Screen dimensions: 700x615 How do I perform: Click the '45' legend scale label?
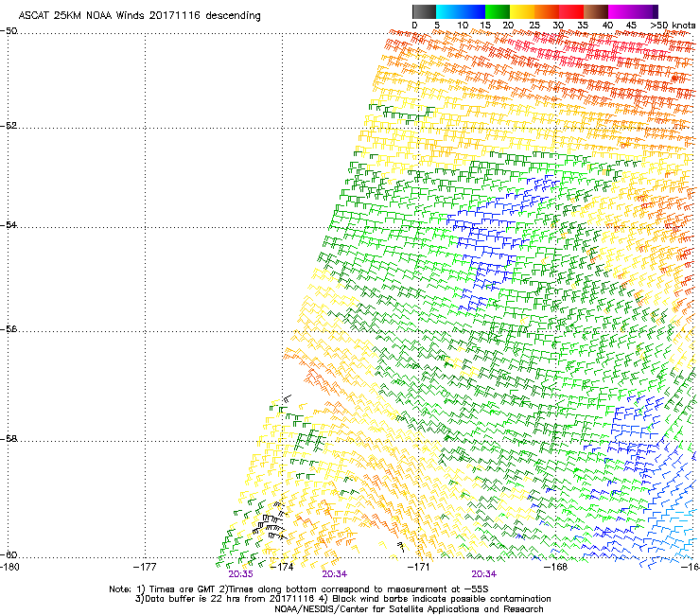631,26
